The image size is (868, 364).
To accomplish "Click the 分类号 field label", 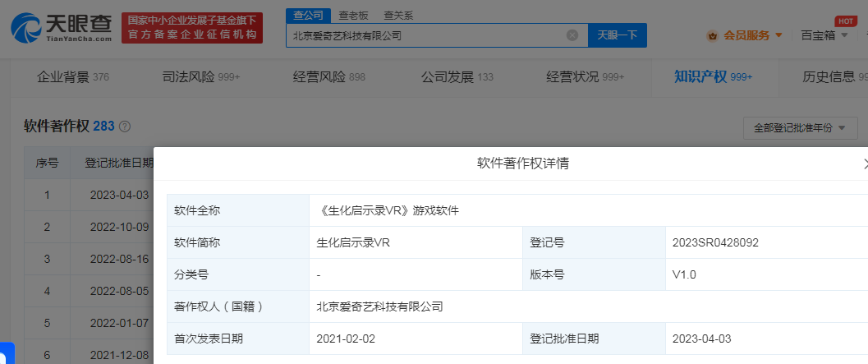I will (191, 274).
